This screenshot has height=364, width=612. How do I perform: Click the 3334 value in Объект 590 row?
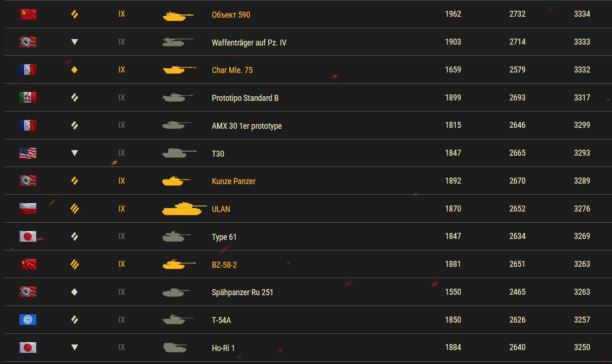pos(582,14)
